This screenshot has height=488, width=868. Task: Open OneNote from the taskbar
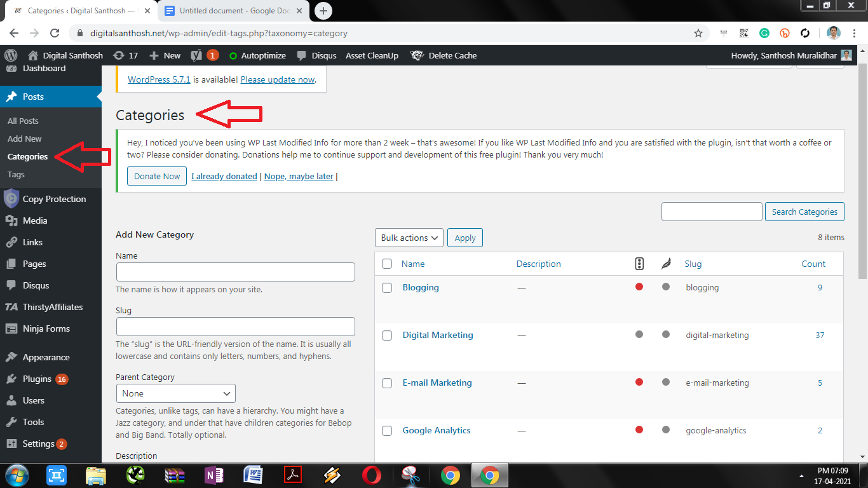(214, 475)
